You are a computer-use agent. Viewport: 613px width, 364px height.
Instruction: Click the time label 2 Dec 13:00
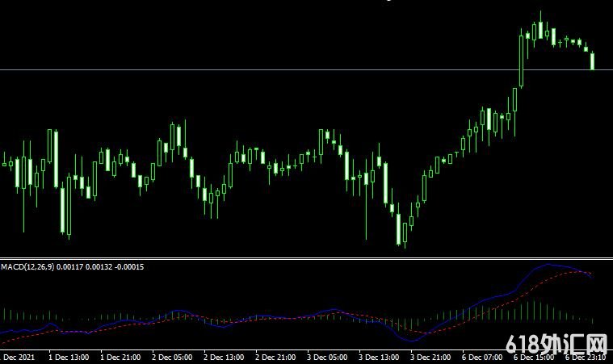pyautogui.click(x=224, y=358)
